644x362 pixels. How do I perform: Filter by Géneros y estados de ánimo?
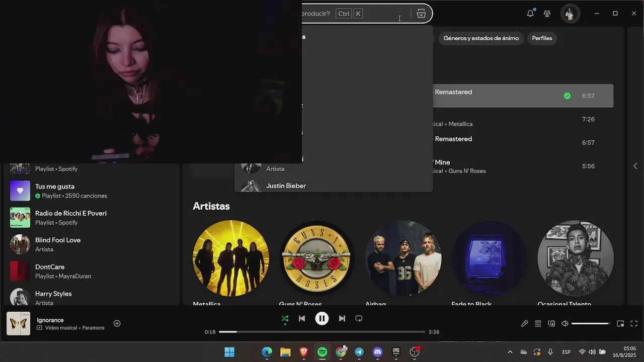481,38
